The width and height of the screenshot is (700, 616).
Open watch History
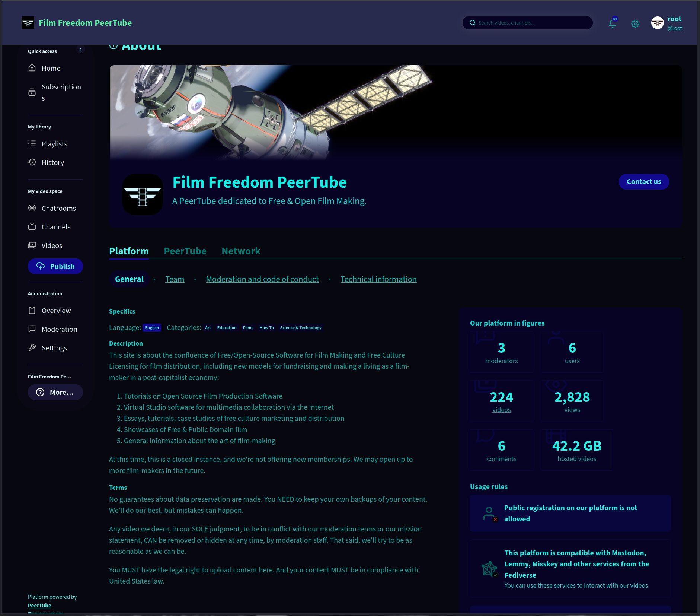(52, 162)
